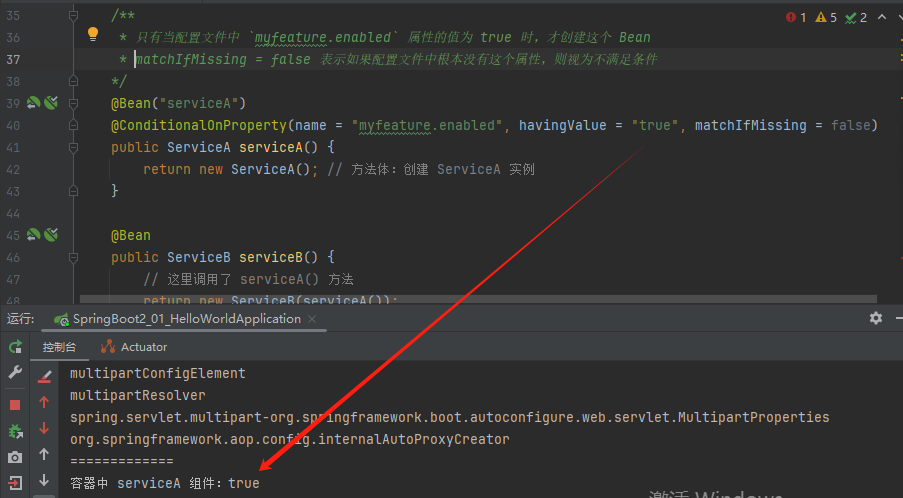
Task: Select the SpringBoot2_01_HelloWorldApplication run tab
Action: coord(184,319)
